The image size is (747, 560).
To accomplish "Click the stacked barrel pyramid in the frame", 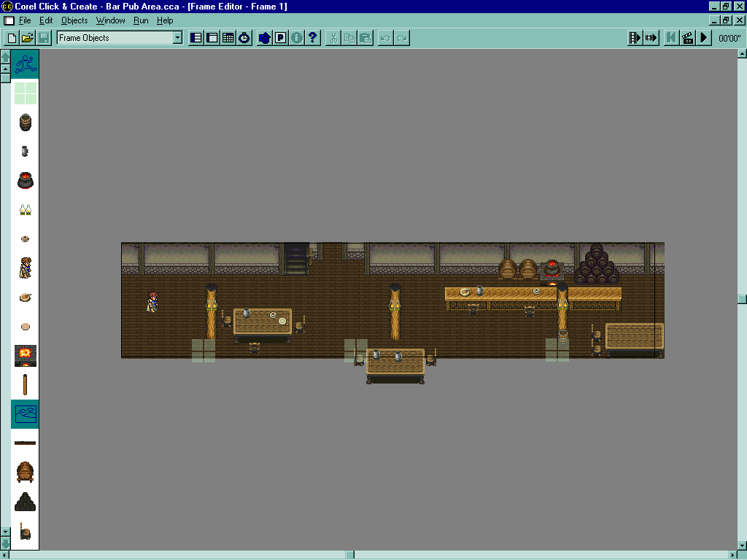I will 597,264.
